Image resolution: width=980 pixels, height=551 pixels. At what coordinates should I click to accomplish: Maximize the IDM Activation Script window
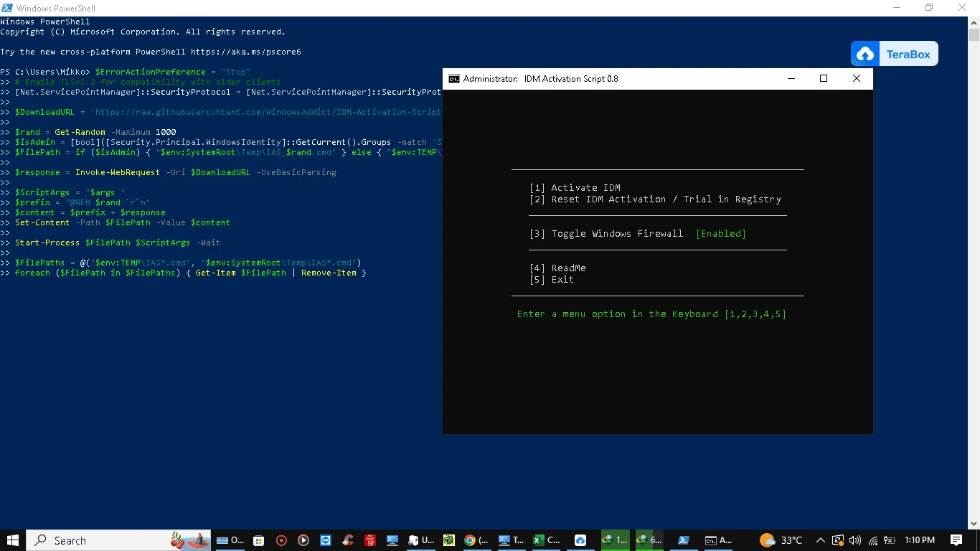point(824,79)
